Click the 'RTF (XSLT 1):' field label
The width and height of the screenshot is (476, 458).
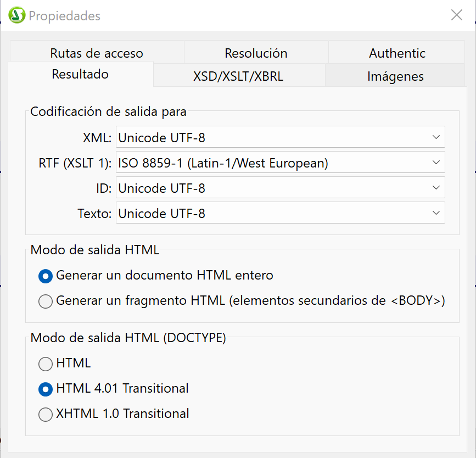[75, 163]
